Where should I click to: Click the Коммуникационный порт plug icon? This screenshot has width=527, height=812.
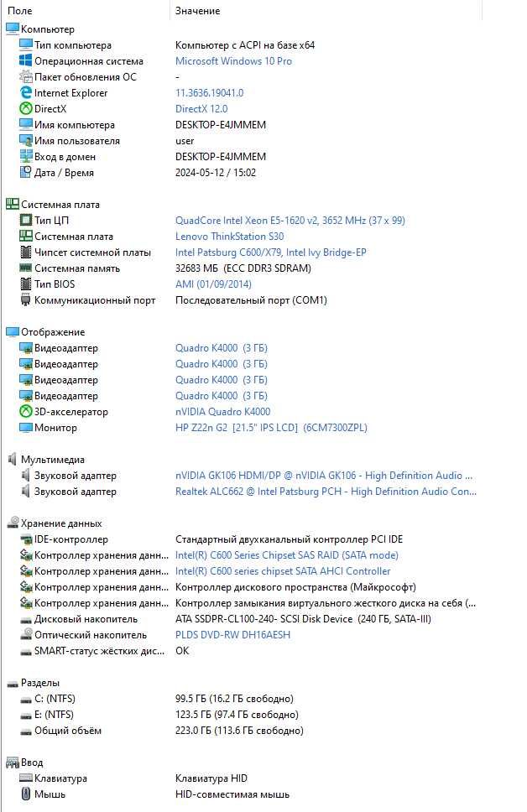(26, 299)
